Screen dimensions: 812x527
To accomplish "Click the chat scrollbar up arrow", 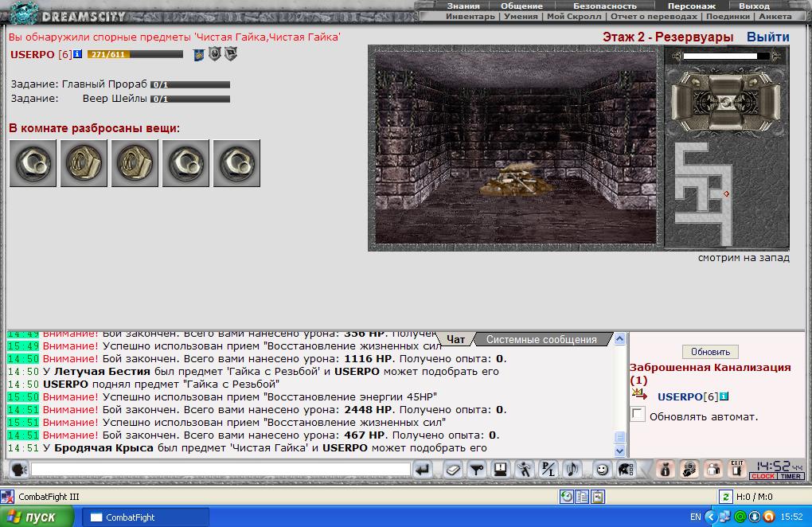I will coord(619,340).
